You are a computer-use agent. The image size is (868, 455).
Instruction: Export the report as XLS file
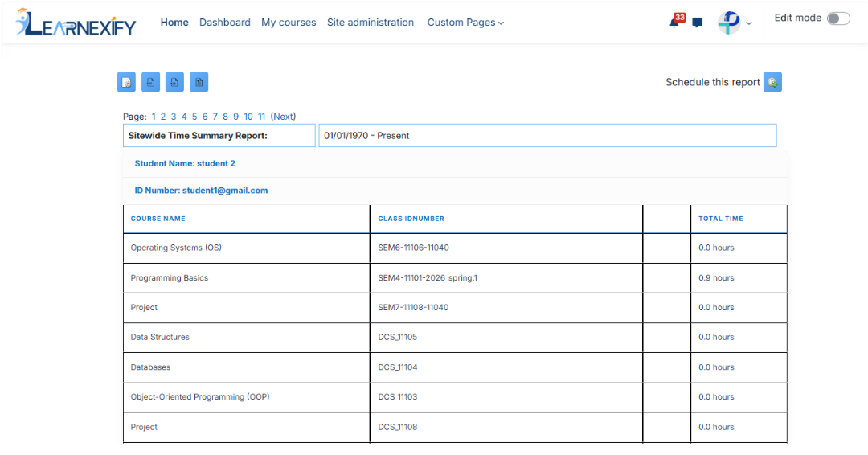(174, 82)
